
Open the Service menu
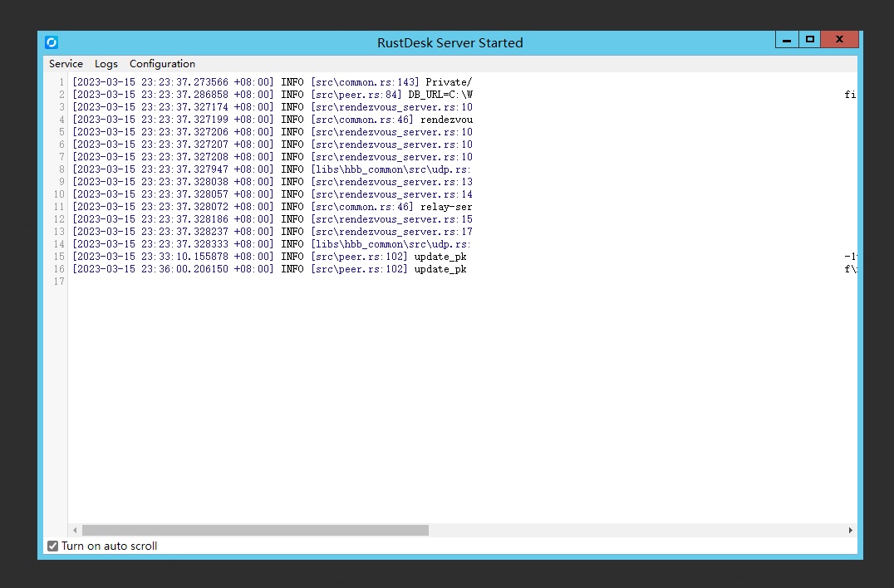(x=66, y=64)
